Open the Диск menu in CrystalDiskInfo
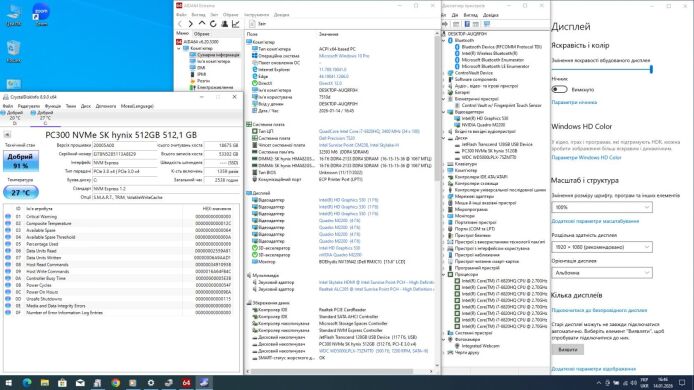The height and width of the screenshot is (390, 694). click(86, 106)
